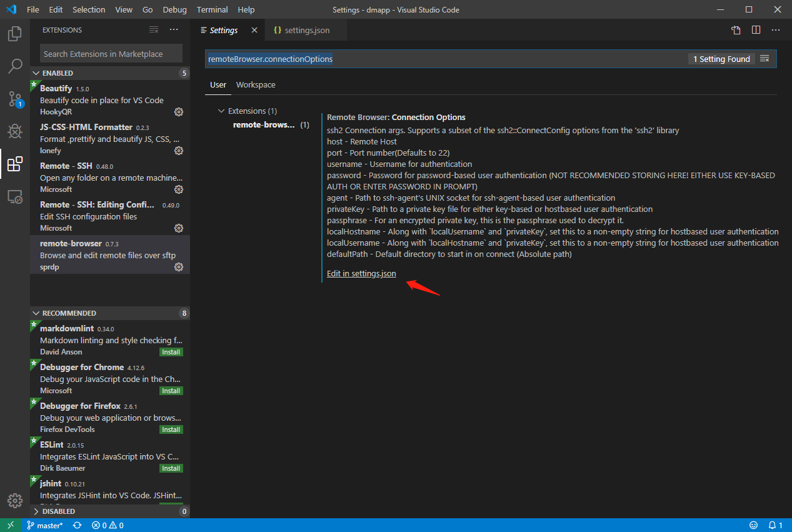
Task: Open Source Control view in activity bar
Action: (x=15, y=99)
